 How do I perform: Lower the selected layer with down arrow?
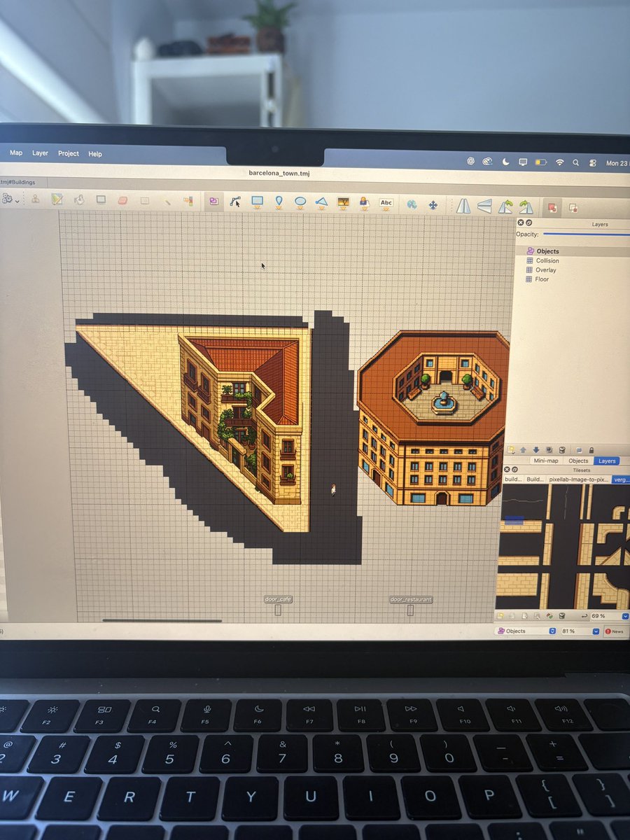click(536, 450)
